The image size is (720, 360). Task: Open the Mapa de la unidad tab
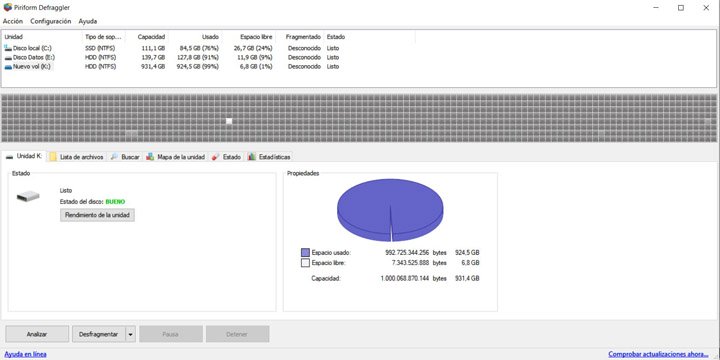[175, 157]
